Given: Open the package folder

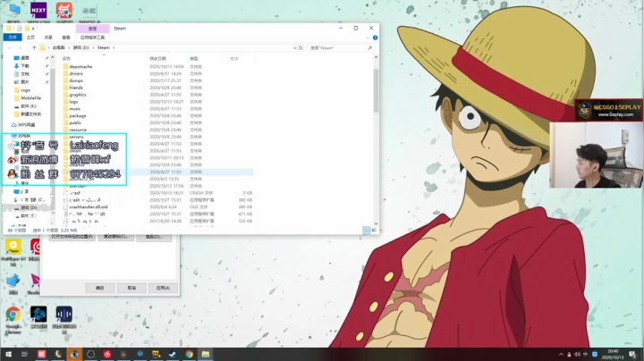Looking at the screenshot, I should coord(78,115).
